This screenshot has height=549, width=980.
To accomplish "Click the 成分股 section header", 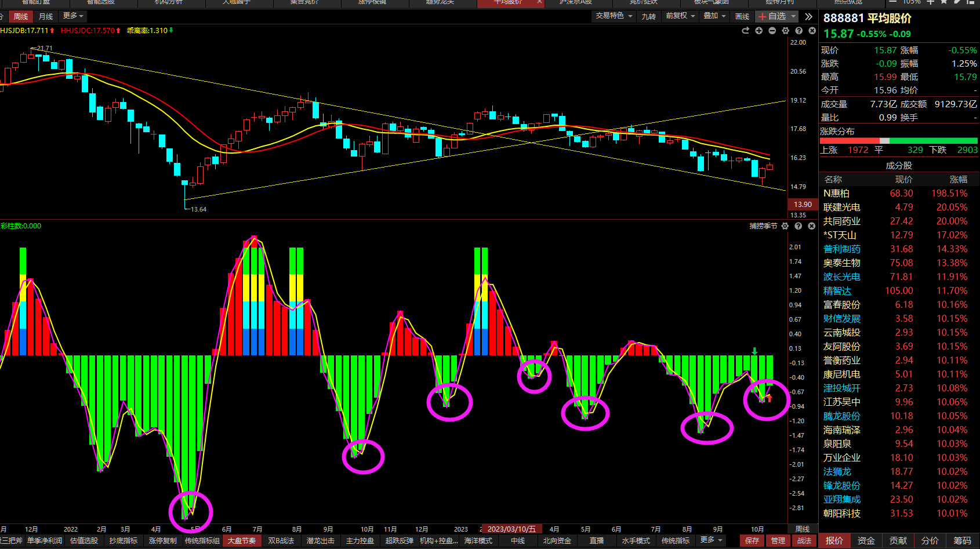I will point(899,165).
